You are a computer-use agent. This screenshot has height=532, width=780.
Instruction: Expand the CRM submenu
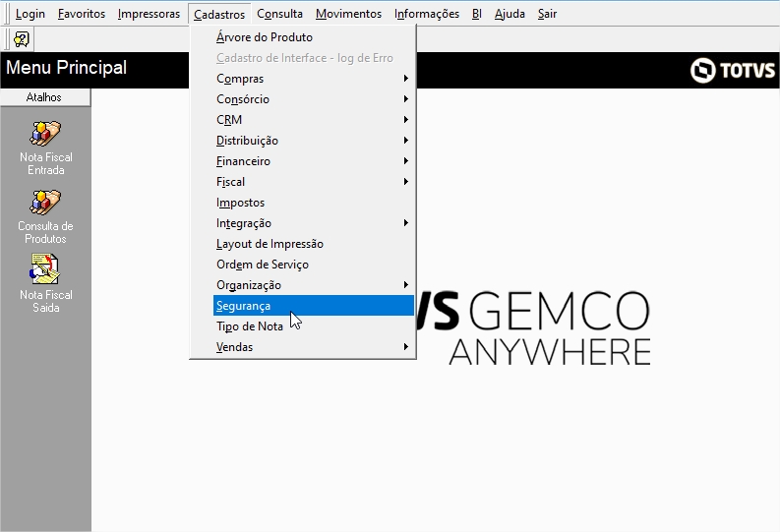314,120
